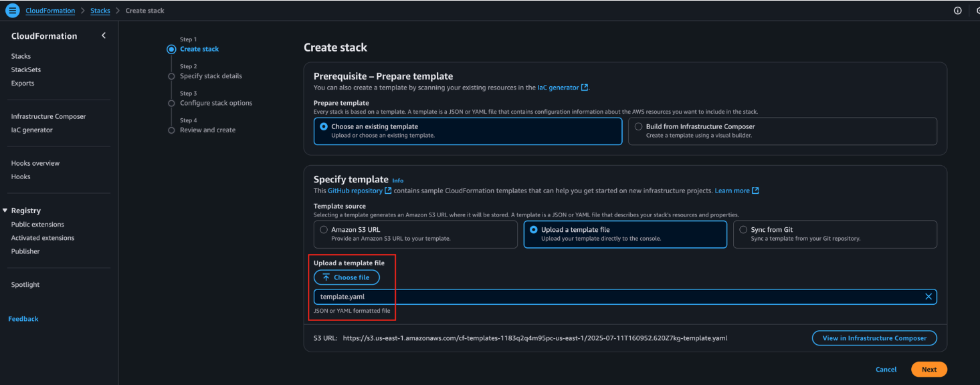
Task: Open the GitHub repository link
Action: coord(355,190)
